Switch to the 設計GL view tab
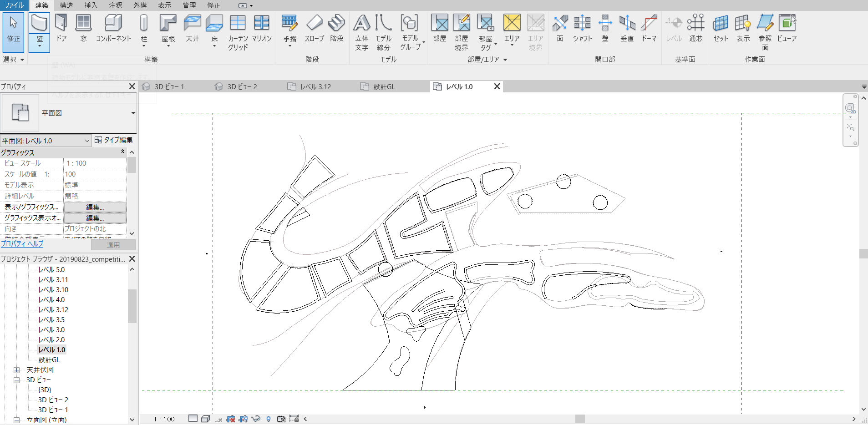The image size is (868, 425). [384, 87]
